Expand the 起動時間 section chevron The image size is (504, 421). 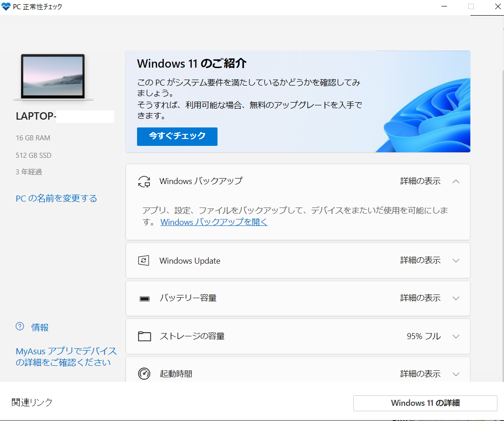point(456,374)
